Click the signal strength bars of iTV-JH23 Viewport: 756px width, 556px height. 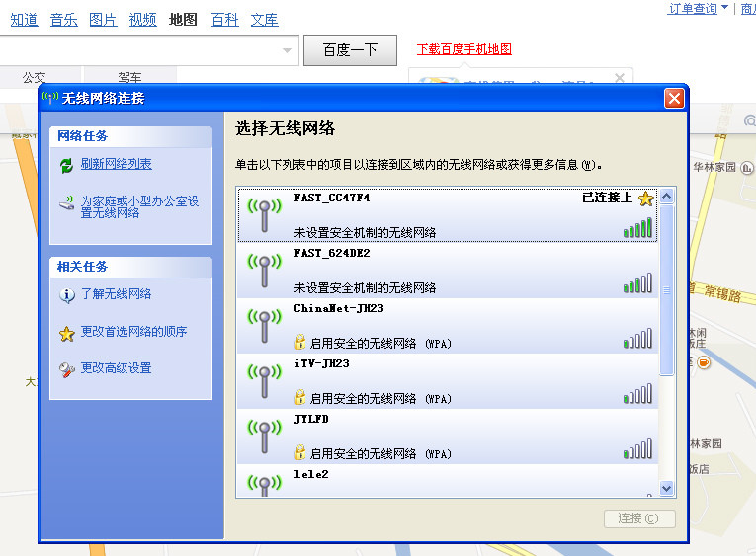click(x=637, y=394)
